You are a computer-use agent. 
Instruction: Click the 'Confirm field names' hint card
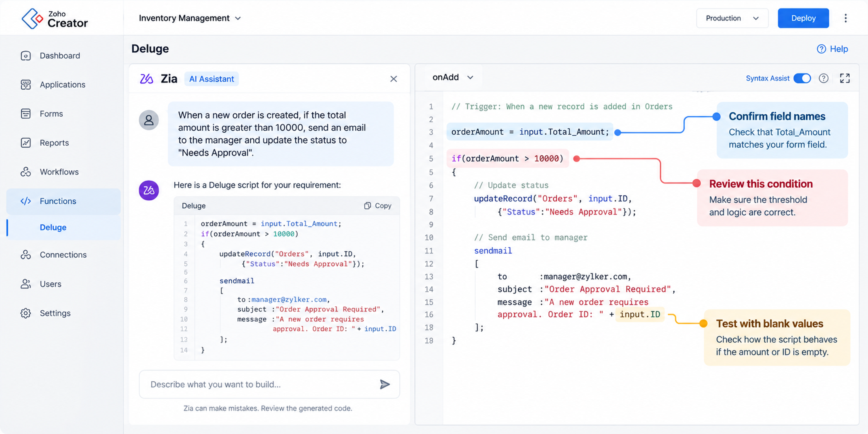pos(782,130)
